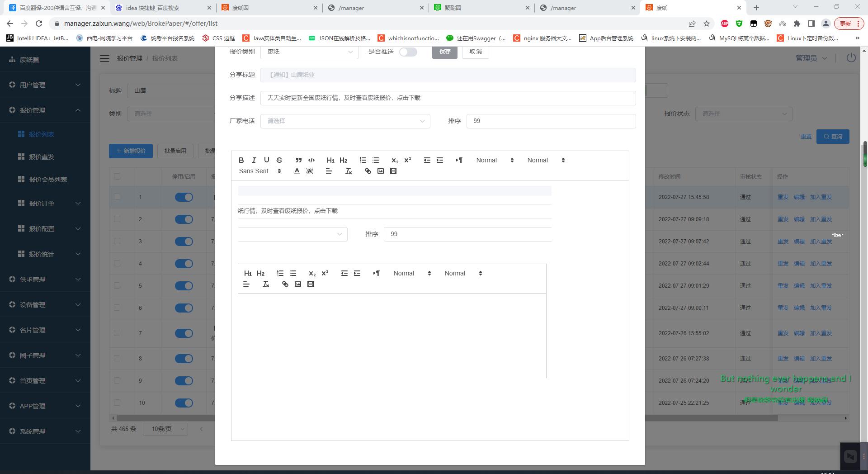
Task: Check the select-all checkbox in table header
Action: [x=117, y=176]
